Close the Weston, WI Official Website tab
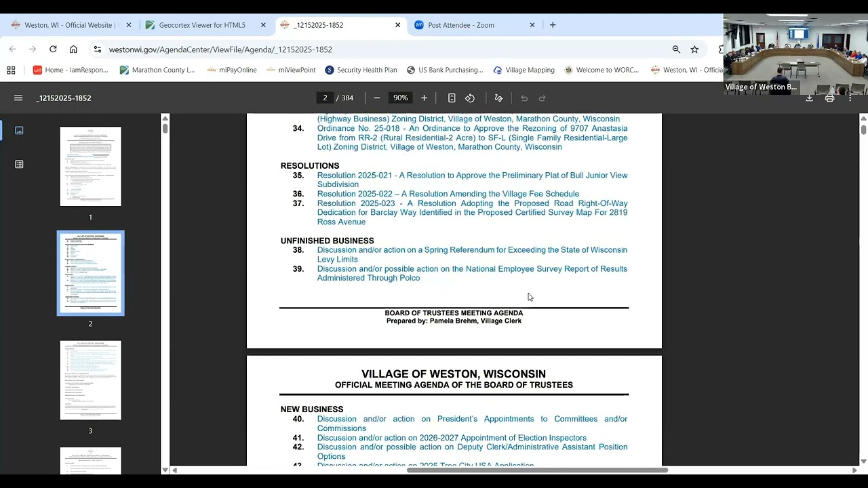The height and width of the screenshot is (488, 868). [x=129, y=25]
